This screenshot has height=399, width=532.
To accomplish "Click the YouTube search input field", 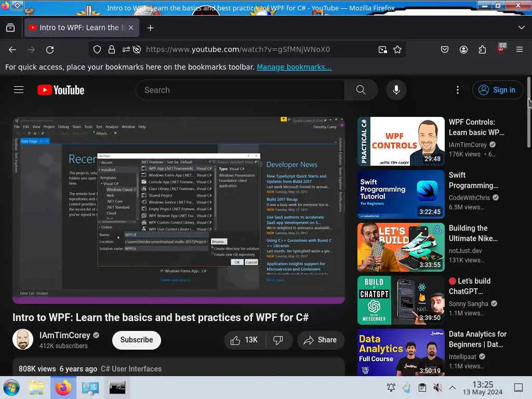I will pyautogui.click(x=240, y=90).
